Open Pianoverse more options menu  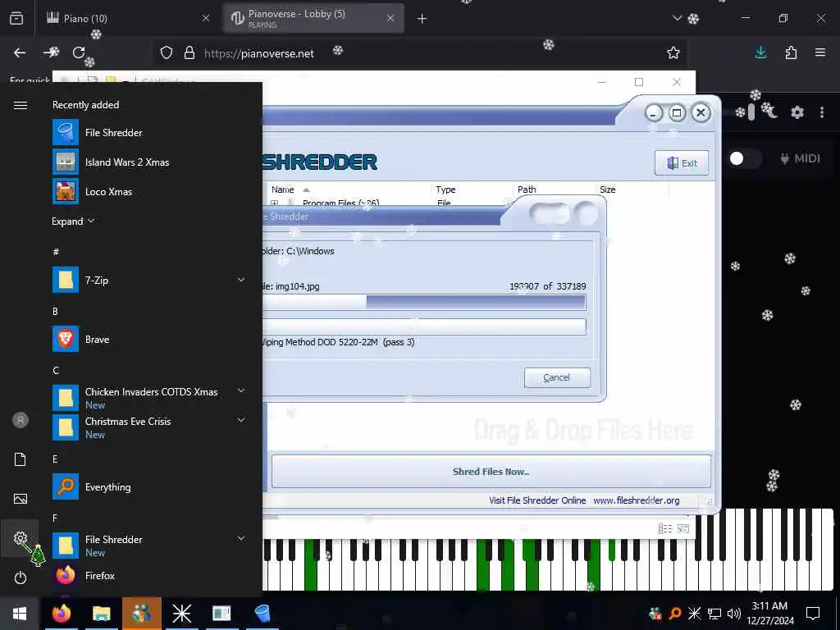[x=822, y=112]
